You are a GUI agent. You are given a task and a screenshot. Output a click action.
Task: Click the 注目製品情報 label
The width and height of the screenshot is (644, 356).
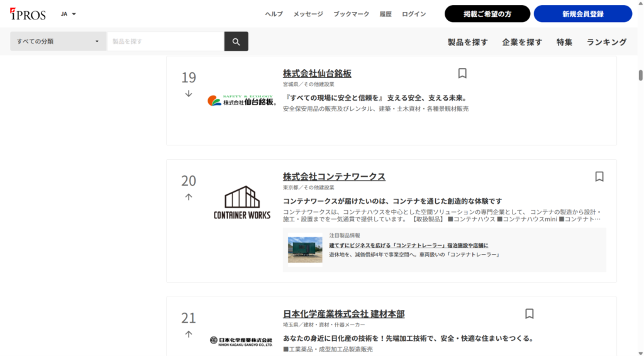click(345, 236)
